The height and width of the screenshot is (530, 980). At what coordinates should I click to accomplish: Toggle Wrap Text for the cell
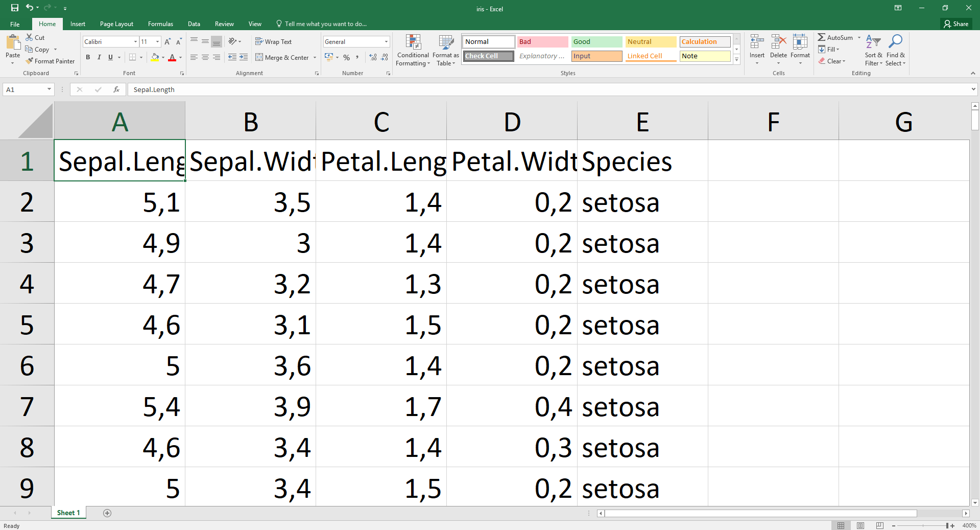pyautogui.click(x=273, y=42)
